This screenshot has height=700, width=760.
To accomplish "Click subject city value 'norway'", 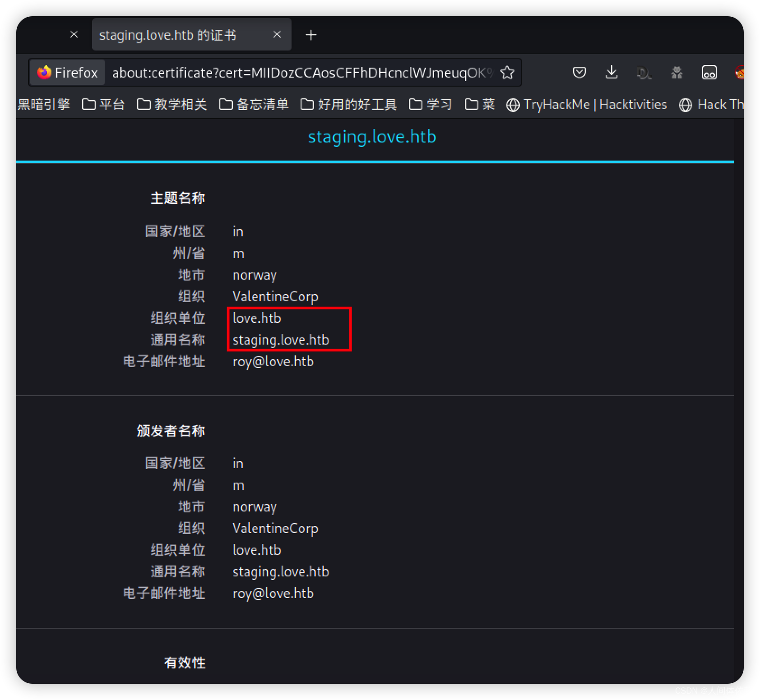I will [255, 275].
